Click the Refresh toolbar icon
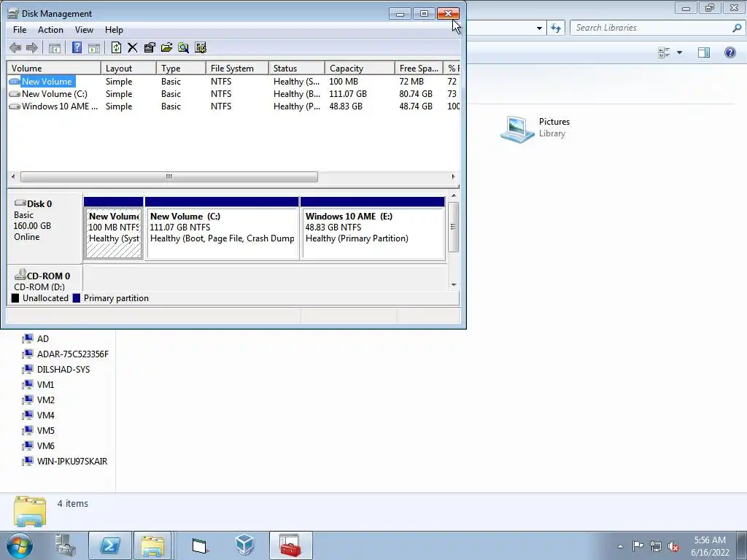747x560 pixels. coord(116,47)
